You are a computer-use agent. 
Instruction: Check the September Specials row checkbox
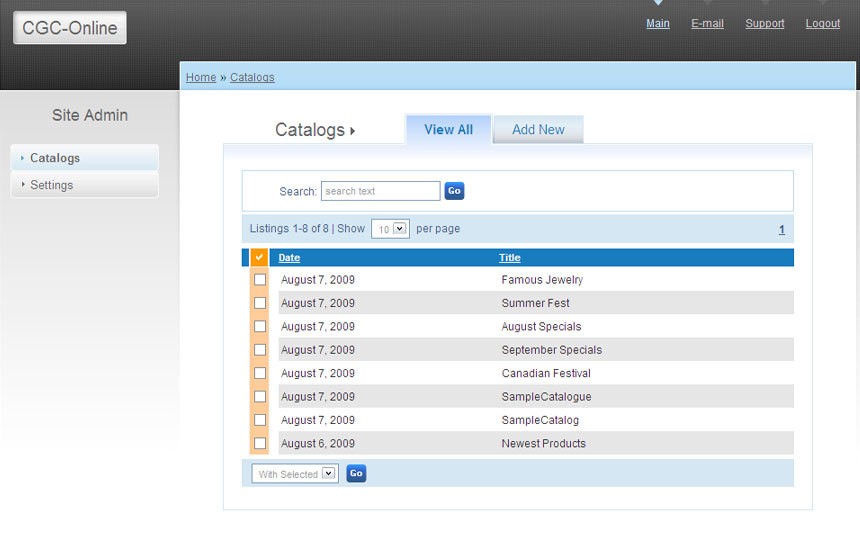(260, 350)
